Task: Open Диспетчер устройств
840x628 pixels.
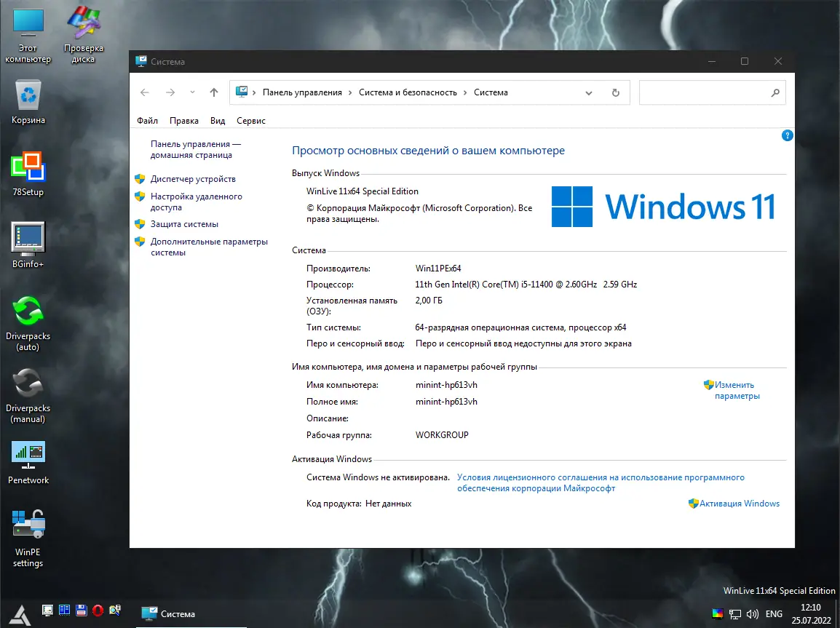Action: (193, 179)
